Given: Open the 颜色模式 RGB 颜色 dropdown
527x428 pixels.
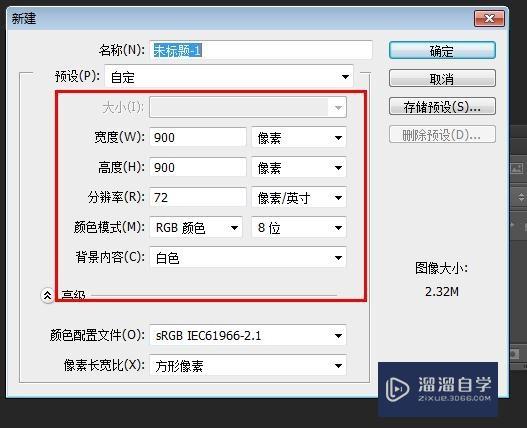Looking at the screenshot, I should point(196,228).
